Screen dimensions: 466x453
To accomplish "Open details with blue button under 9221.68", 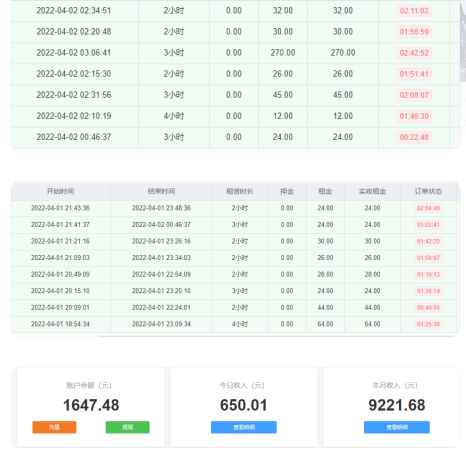I will click(x=397, y=427).
